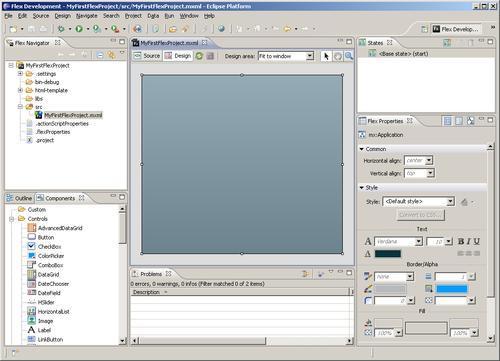Click the gray border color swatch

pyautogui.click(x=391, y=289)
